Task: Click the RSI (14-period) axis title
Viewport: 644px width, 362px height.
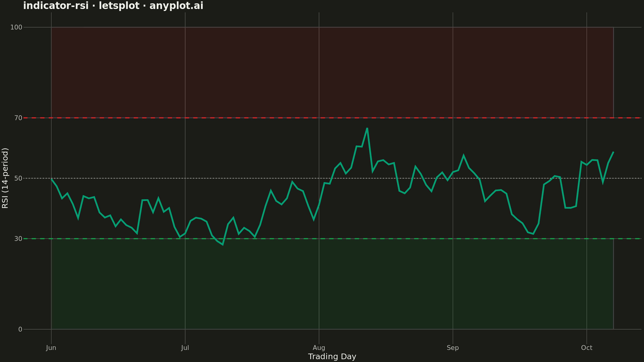Action: tap(5, 178)
